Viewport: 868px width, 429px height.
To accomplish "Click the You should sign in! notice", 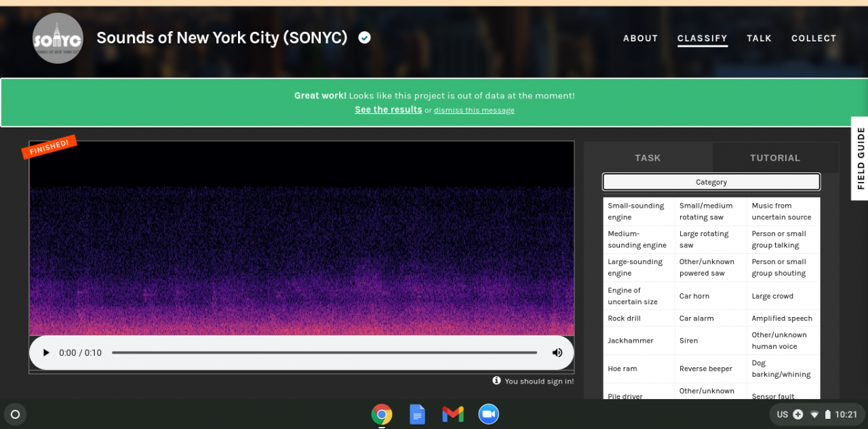I will (539, 381).
